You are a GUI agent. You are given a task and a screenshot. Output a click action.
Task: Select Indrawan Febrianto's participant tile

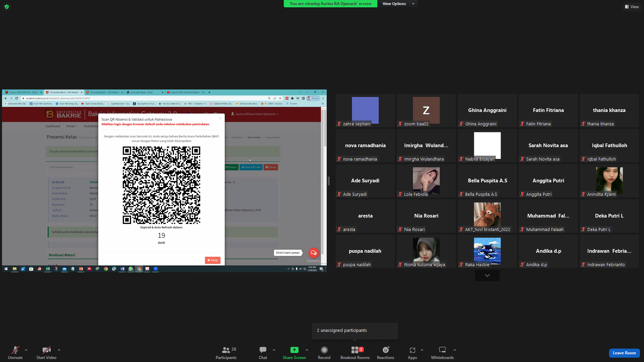pos(609,251)
